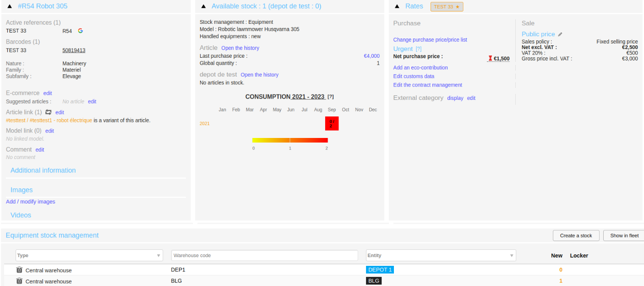Click the Robotic lawnmower Husqvarna 305 model line

pyautogui.click(x=250, y=29)
